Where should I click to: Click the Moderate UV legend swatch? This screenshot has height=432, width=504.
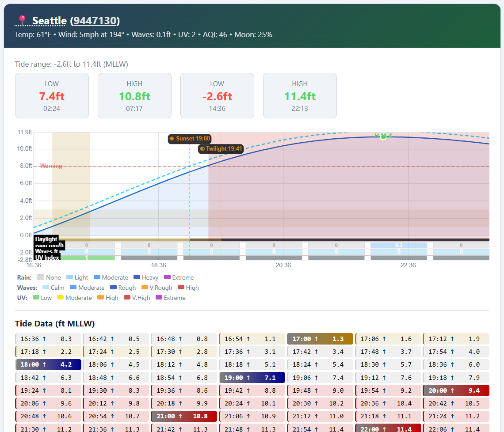pyautogui.click(x=60, y=298)
